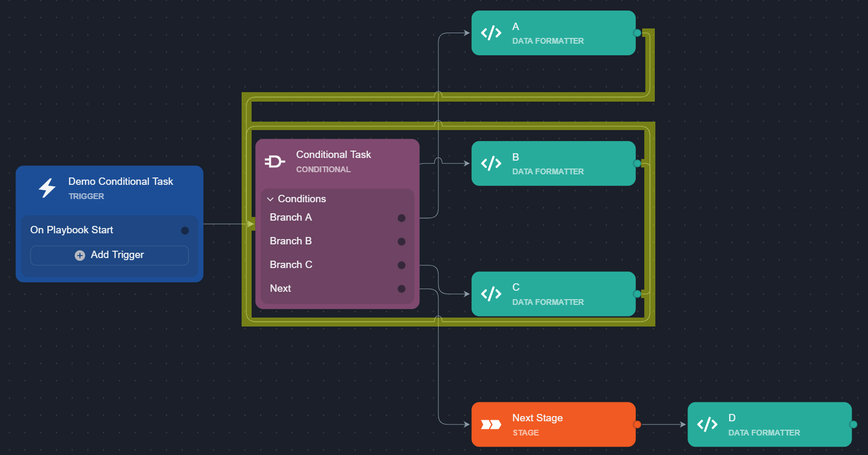Click the code icon on node C

[491, 294]
